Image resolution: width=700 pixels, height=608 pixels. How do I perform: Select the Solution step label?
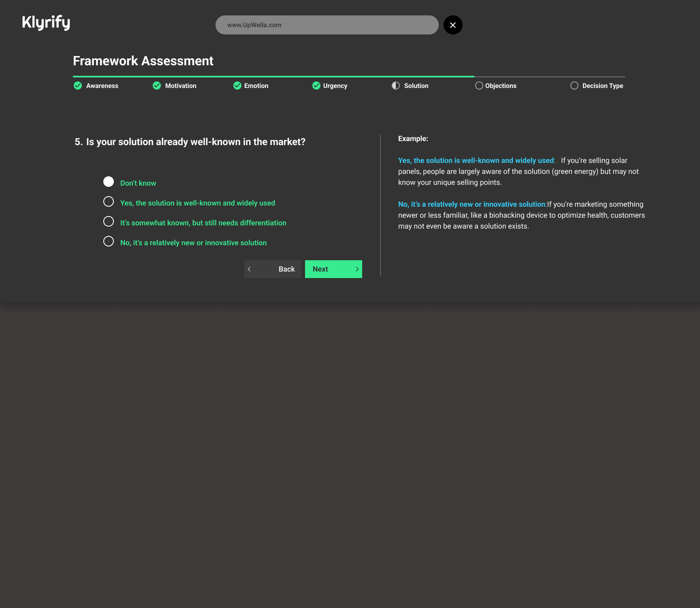click(416, 86)
